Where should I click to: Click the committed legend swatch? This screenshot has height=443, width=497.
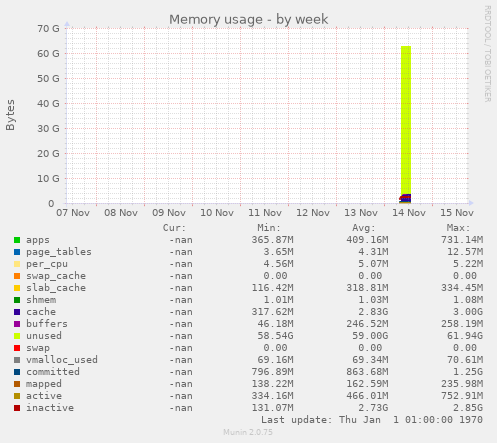tap(17, 372)
